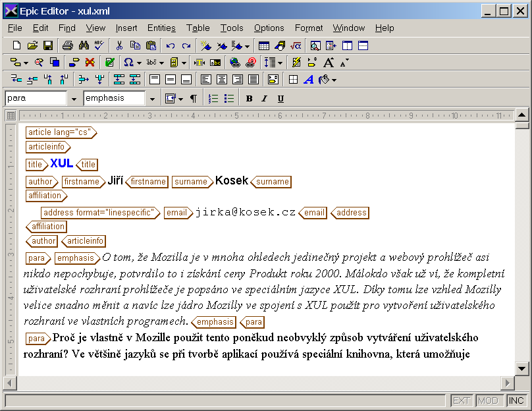Decrease font size with the small A icon
Viewport: 532px width, 411px height.
[x=344, y=63]
